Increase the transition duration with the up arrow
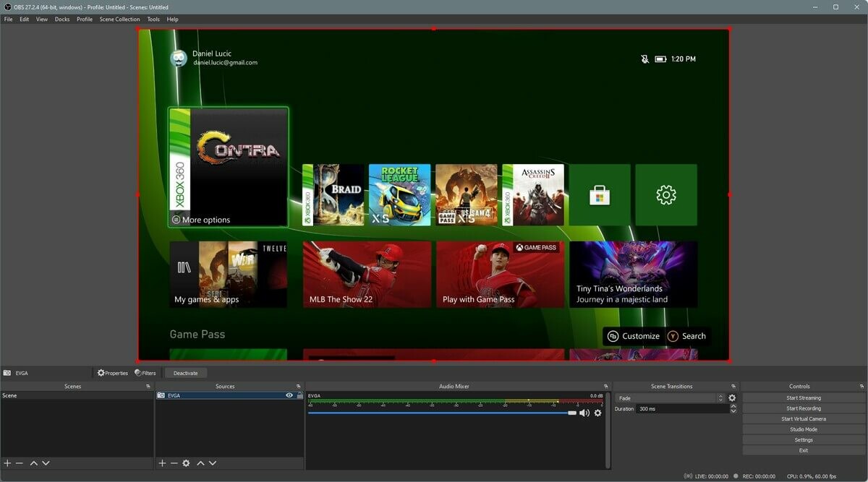 pos(733,406)
